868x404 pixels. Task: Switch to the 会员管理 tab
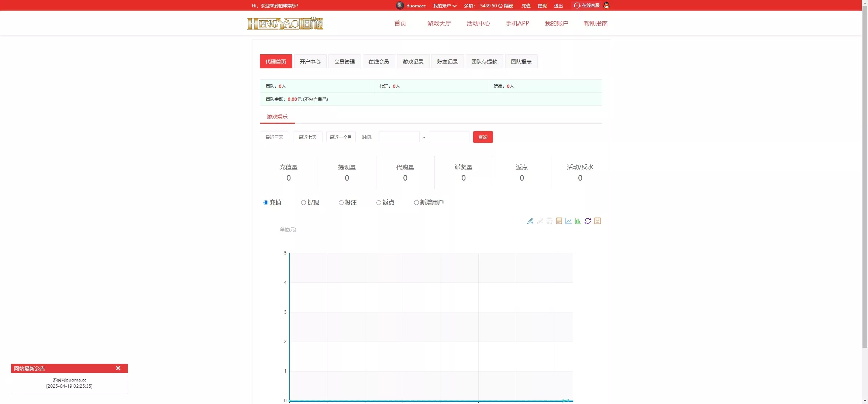click(x=344, y=61)
